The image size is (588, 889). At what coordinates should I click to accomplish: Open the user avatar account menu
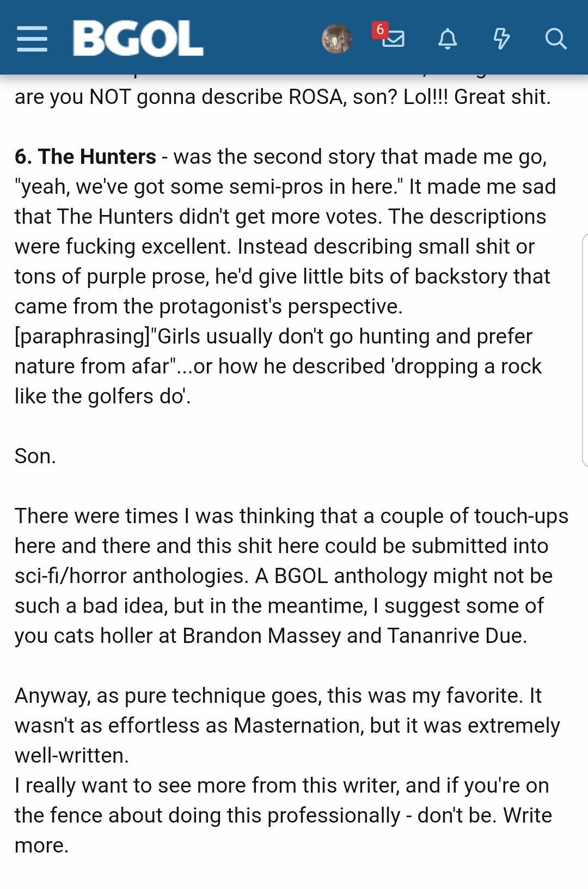point(336,39)
